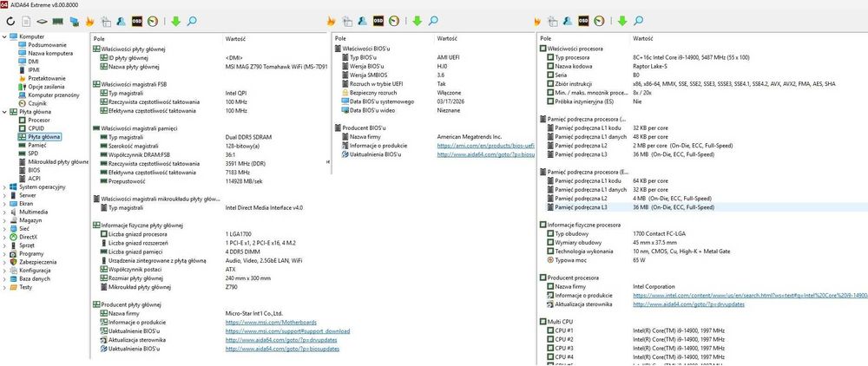
Task: Click magnifier icon above the BIOS panel
Action: [x=433, y=21]
